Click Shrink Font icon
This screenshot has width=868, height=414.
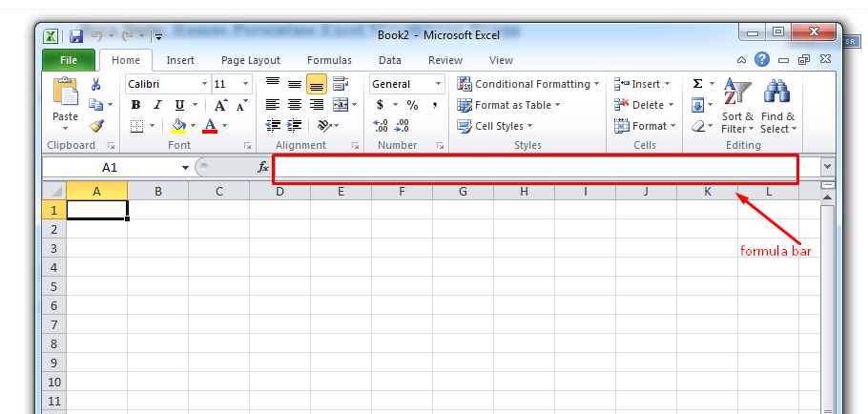(x=241, y=105)
